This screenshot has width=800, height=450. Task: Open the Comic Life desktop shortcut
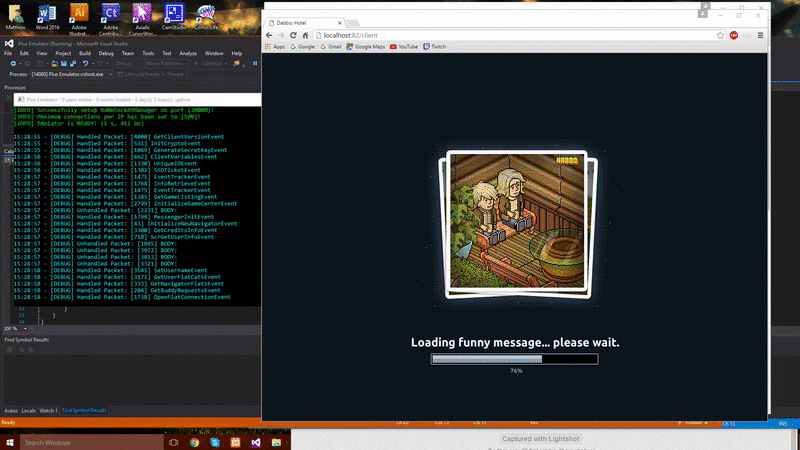coord(206,17)
